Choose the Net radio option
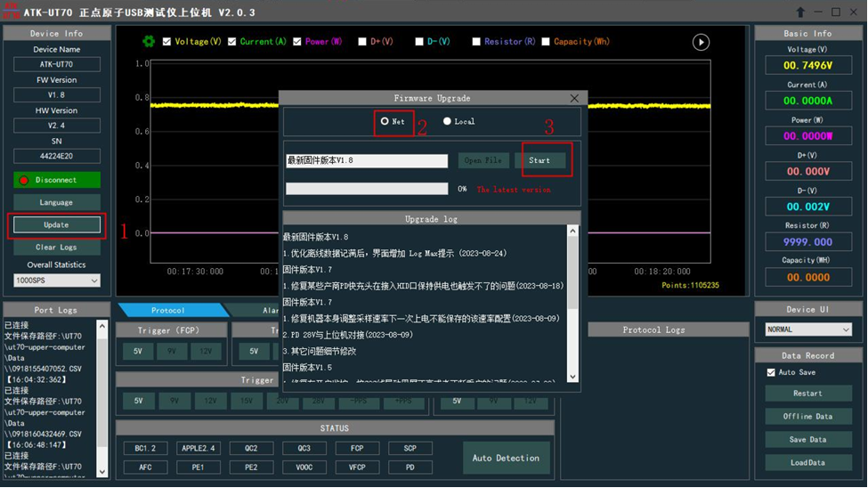The image size is (868, 488). coord(385,122)
